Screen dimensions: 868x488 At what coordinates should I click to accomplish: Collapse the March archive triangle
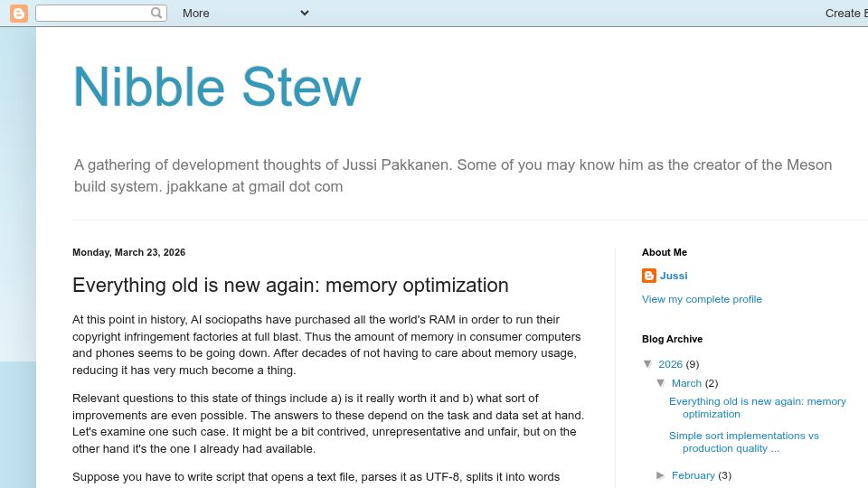tap(660, 383)
